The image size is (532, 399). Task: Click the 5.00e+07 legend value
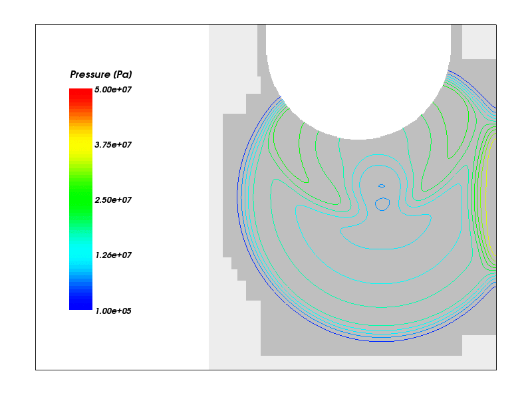click(112, 90)
